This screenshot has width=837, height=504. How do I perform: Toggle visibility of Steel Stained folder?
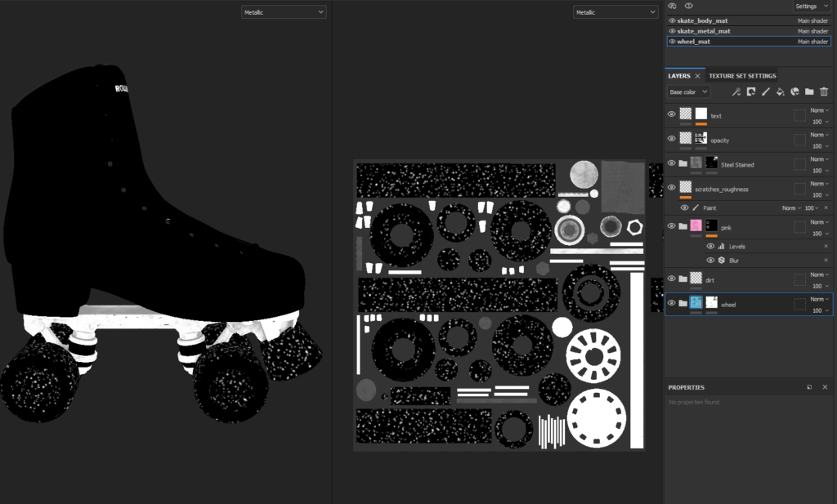672,163
